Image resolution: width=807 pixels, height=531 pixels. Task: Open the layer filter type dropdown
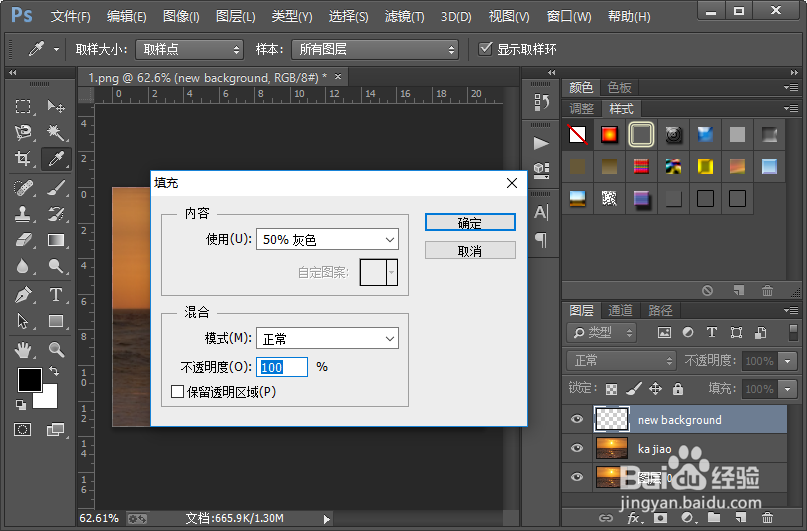pos(602,333)
